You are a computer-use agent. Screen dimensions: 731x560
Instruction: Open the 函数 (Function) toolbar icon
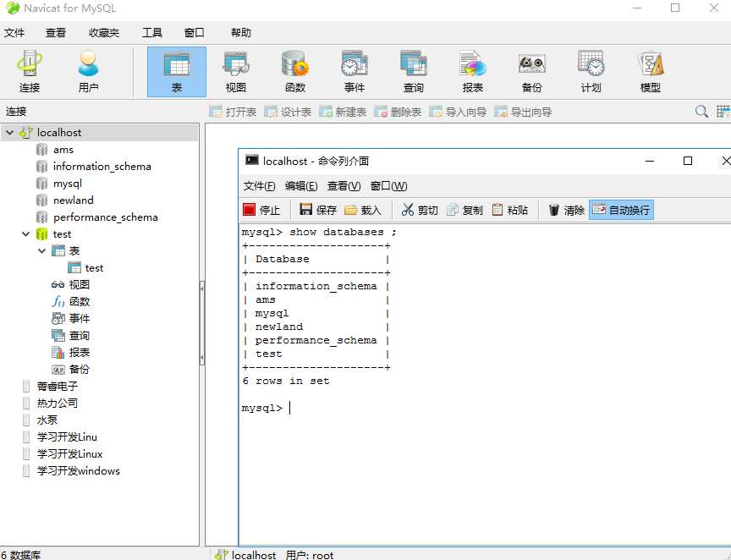click(x=295, y=72)
